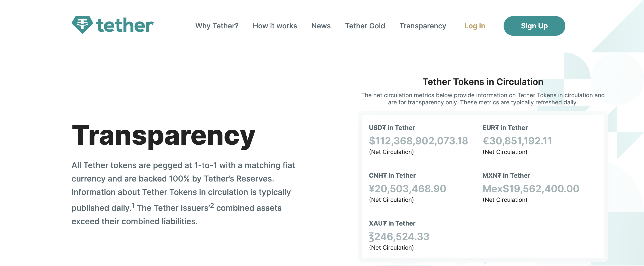Click footnote 2 after 'Tether Issuers'
Screen dimensions: 644x266
(212, 205)
